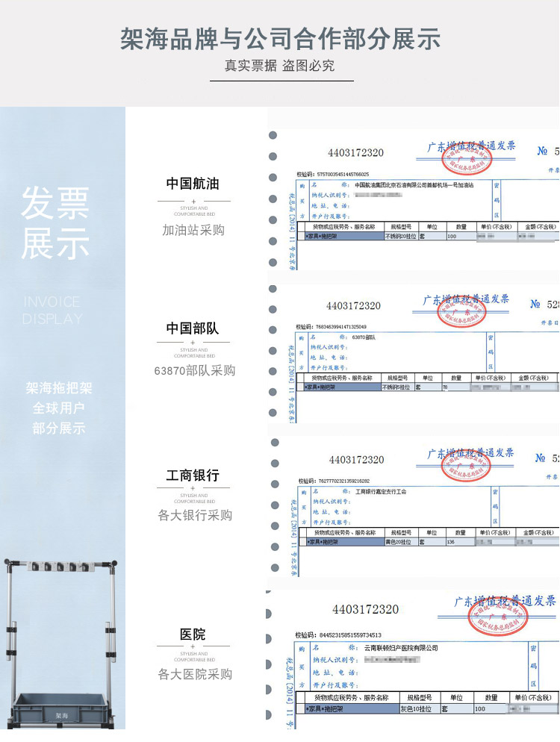Click quantity '100' on the 中国航油 invoice
Image resolution: width=560 pixels, height=742 pixels.
pyautogui.click(x=452, y=236)
